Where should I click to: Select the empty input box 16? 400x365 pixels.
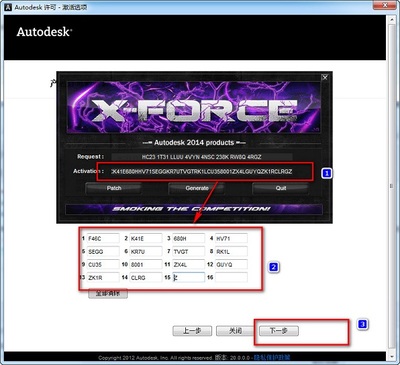point(231,277)
